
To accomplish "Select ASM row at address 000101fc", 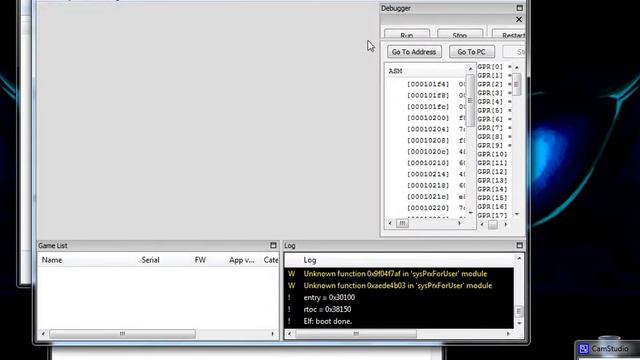I will 426,107.
